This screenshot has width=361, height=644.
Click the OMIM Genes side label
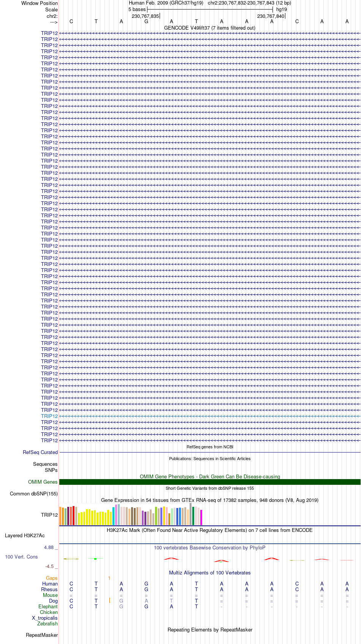pos(43,482)
